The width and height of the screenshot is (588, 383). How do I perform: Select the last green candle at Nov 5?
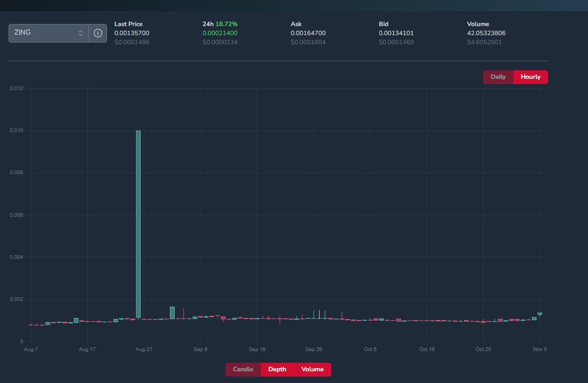(540, 314)
